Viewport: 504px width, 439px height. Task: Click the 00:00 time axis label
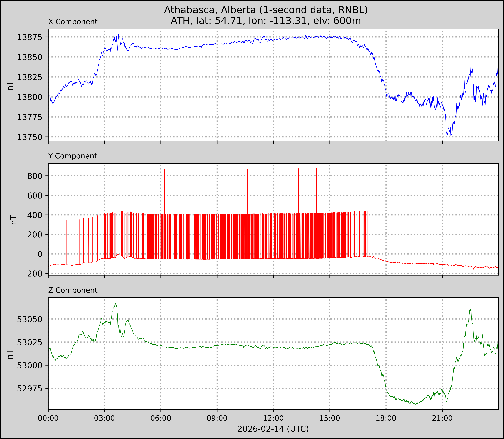[x=48, y=418]
